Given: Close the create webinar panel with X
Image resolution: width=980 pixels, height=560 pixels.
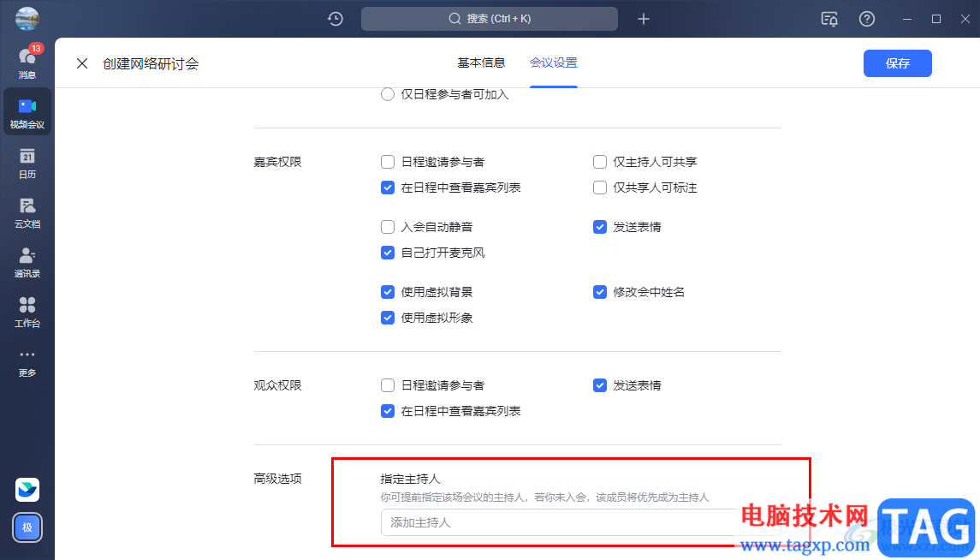Looking at the screenshot, I should [x=82, y=63].
